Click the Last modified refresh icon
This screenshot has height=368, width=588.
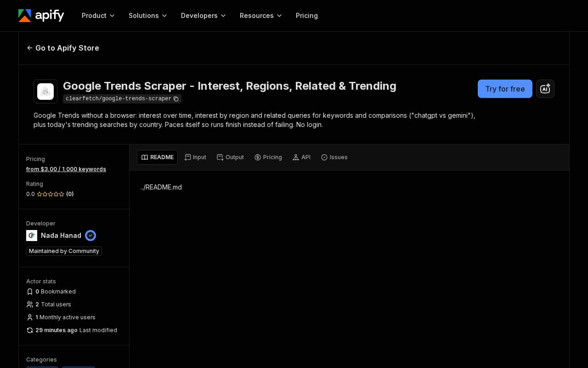tap(30, 330)
